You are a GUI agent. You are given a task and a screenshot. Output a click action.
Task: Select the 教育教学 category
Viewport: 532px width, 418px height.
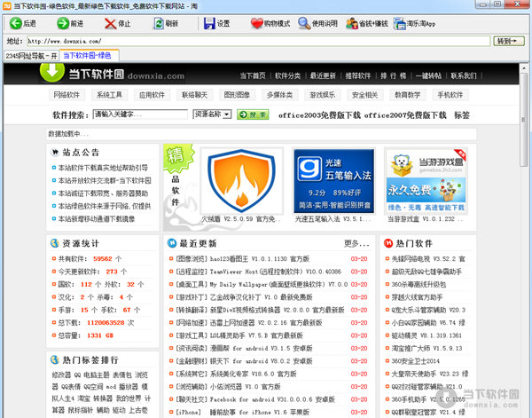pyautogui.click(x=407, y=95)
